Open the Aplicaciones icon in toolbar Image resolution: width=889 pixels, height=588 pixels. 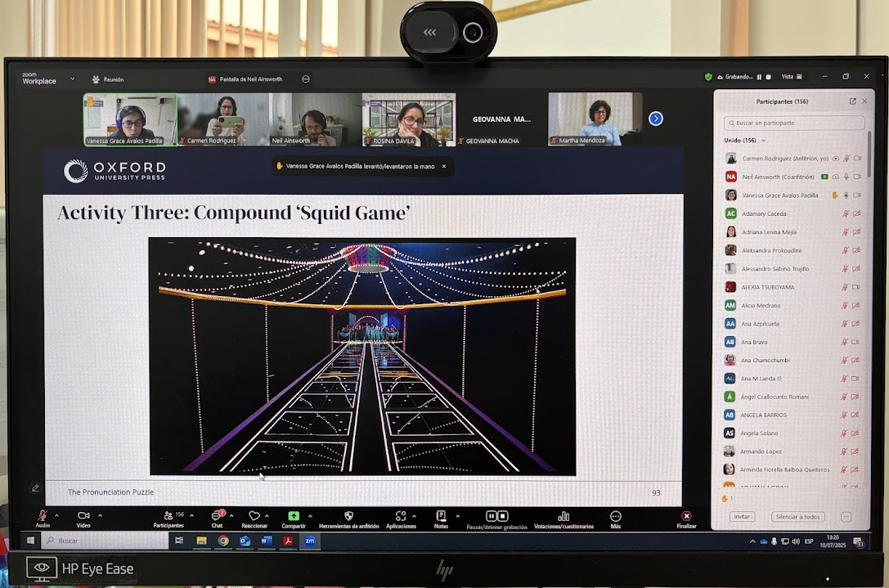click(401, 516)
